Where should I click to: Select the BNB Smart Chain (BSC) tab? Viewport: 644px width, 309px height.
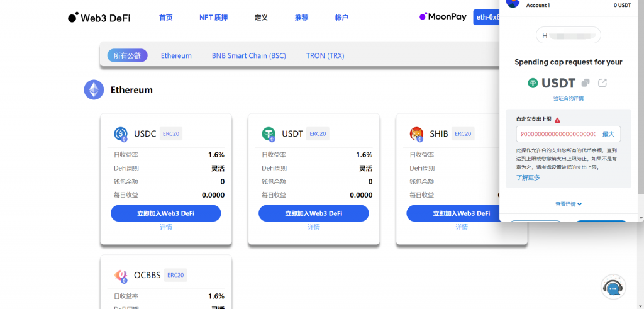(x=249, y=55)
